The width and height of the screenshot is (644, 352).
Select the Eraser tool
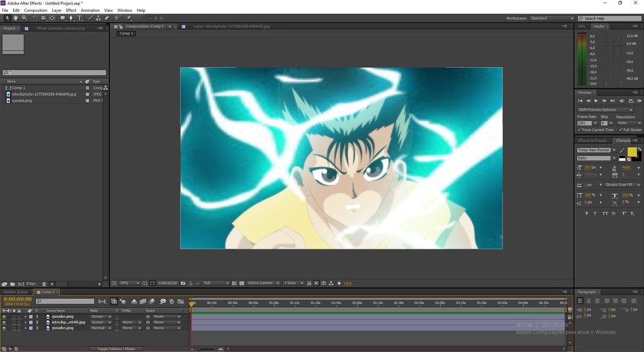click(x=106, y=18)
